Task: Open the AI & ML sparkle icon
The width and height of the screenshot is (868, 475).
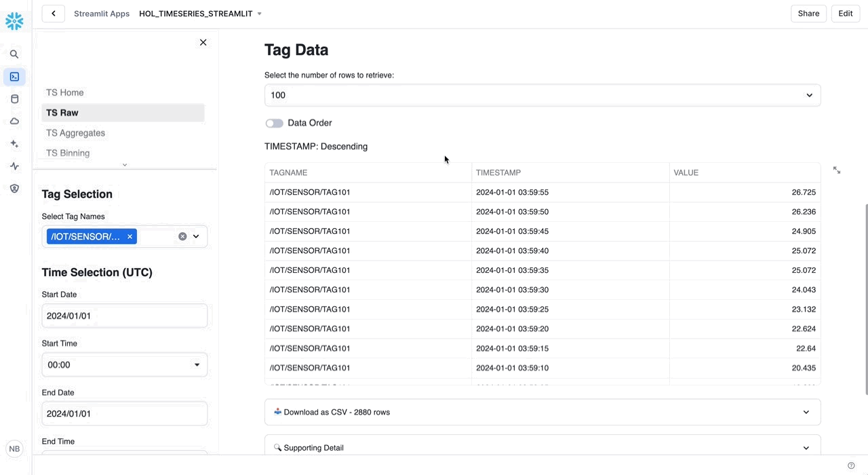Action: (14, 144)
